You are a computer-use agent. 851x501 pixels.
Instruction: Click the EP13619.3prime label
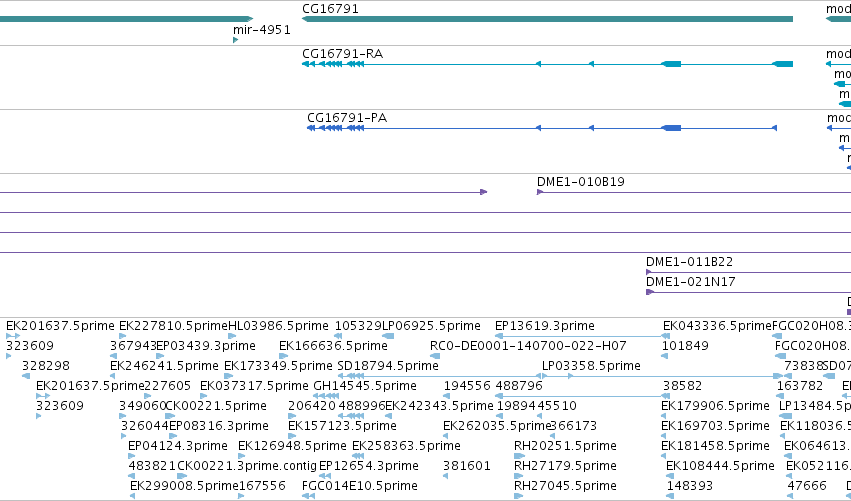pos(544,326)
